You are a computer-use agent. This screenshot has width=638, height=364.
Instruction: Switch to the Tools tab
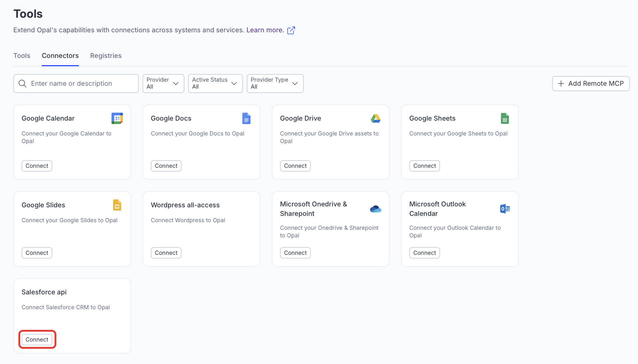(22, 56)
